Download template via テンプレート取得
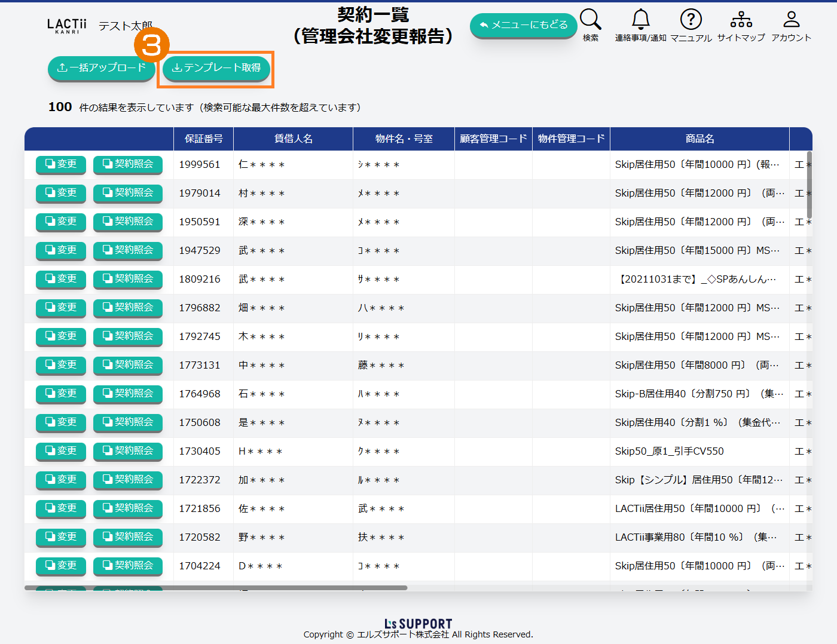This screenshot has height=644, width=837. coord(216,68)
